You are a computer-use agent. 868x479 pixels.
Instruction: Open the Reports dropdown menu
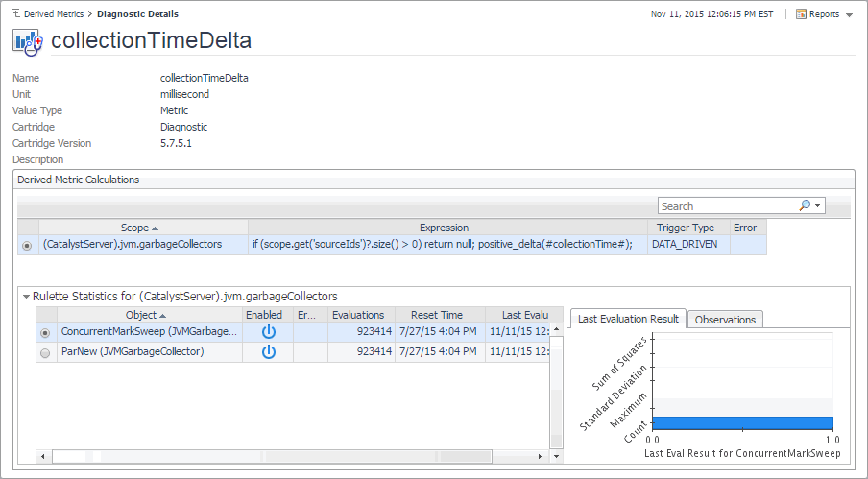849,15
